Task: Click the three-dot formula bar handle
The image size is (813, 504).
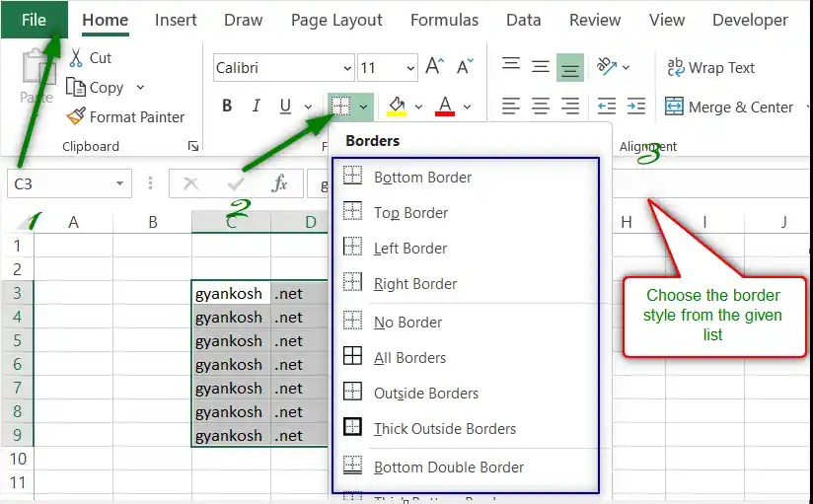Action: coord(150,183)
